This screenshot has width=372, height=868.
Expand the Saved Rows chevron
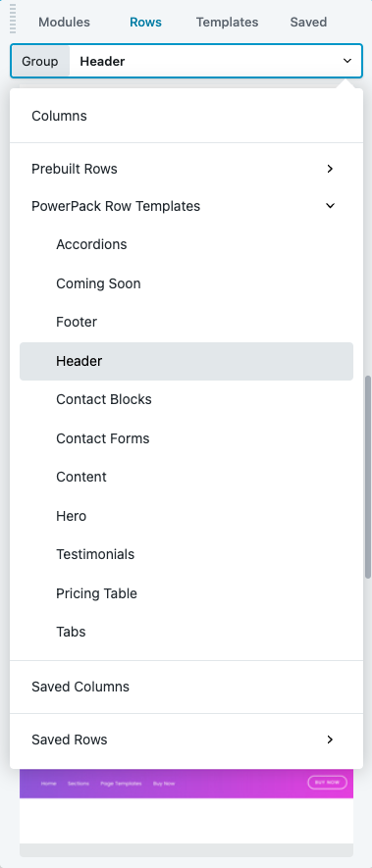330,740
